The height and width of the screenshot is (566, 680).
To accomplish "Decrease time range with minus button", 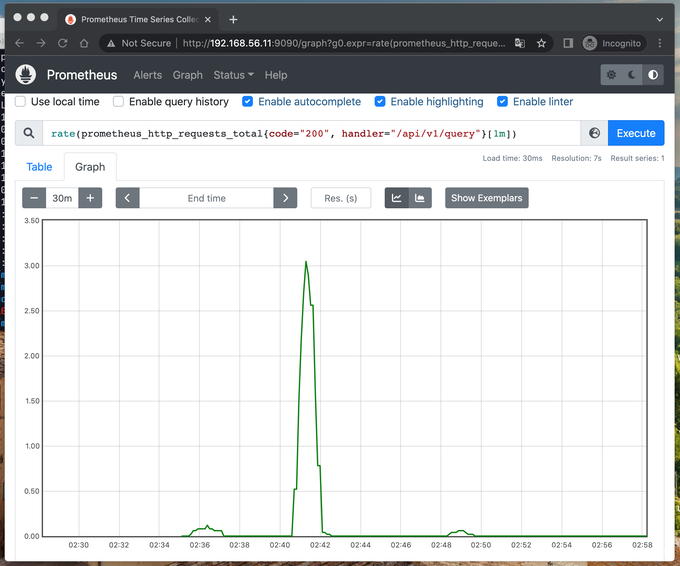I will click(x=34, y=198).
